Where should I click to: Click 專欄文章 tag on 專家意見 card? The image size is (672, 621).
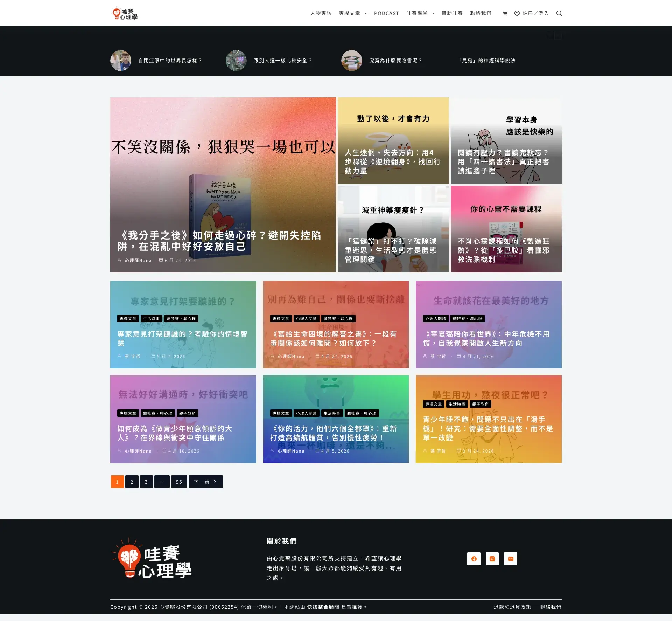(128, 319)
